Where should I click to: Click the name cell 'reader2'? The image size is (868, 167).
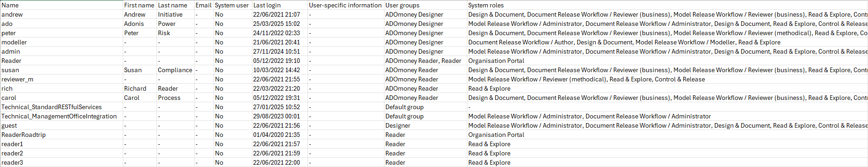[62, 153]
